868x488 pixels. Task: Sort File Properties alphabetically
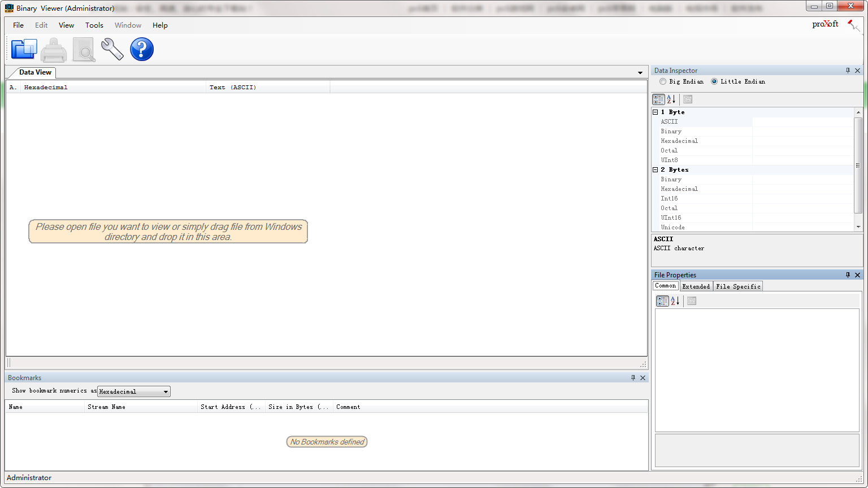675,301
